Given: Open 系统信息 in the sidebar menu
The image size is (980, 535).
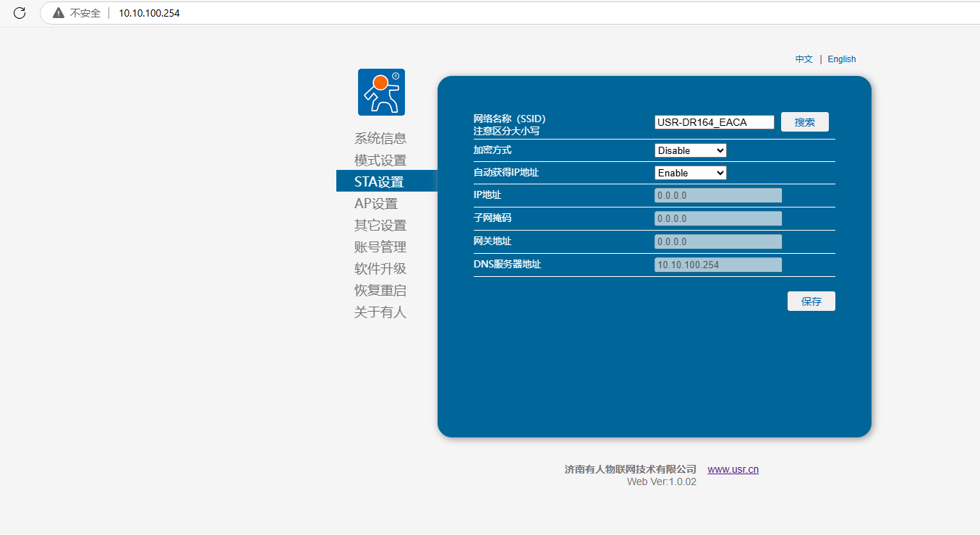Looking at the screenshot, I should click(x=380, y=139).
